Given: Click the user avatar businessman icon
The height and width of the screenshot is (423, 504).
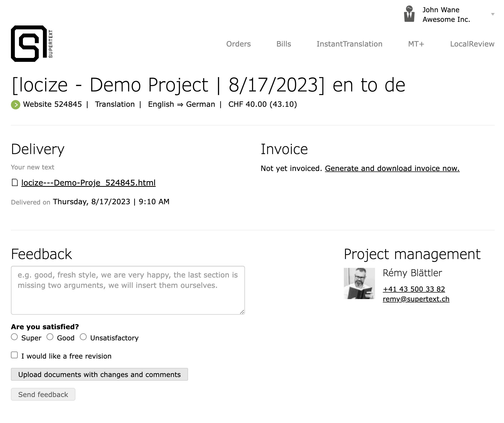Looking at the screenshot, I should (x=409, y=14).
